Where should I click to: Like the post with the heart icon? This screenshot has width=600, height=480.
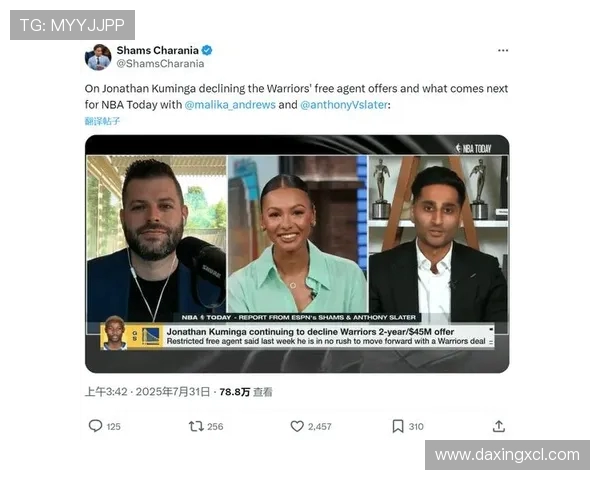(x=297, y=426)
